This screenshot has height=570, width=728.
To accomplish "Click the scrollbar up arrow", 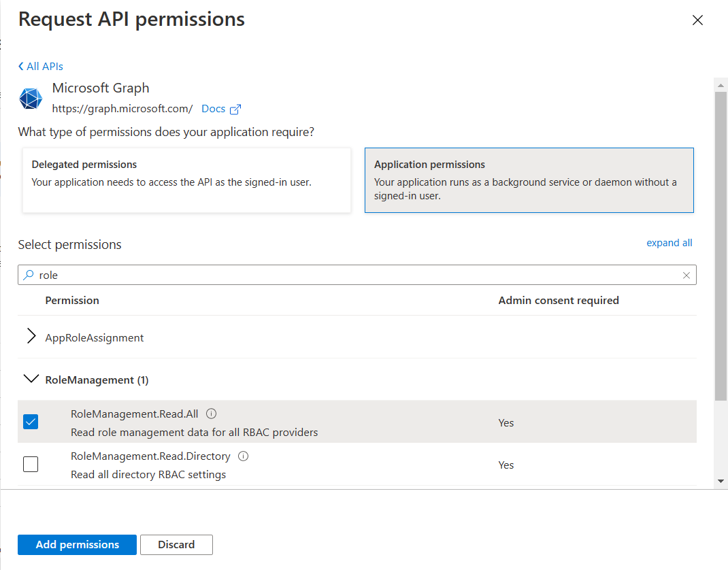I will pyautogui.click(x=721, y=85).
